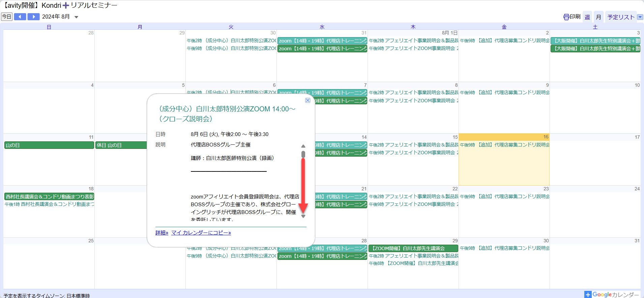644x298 pixels.
Task: Click the Google カレンダー add button
Action: click(x=612, y=295)
